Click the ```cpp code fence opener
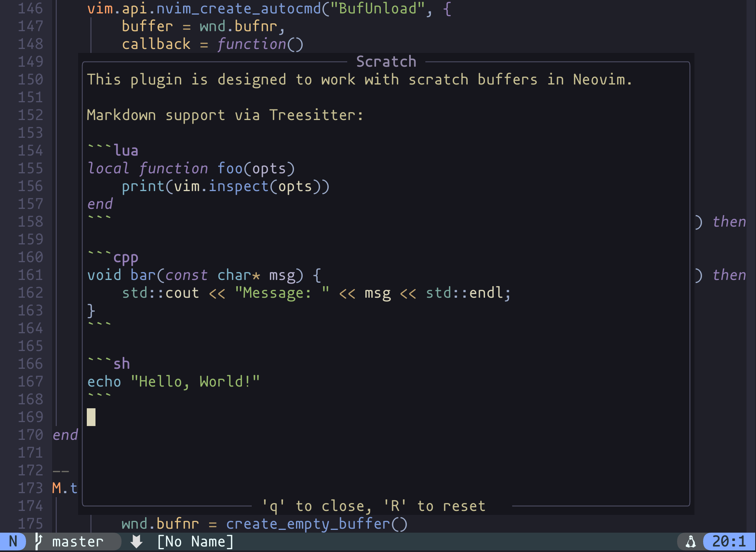The width and height of the screenshot is (756, 552). pyautogui.click(x=113, y=257)
